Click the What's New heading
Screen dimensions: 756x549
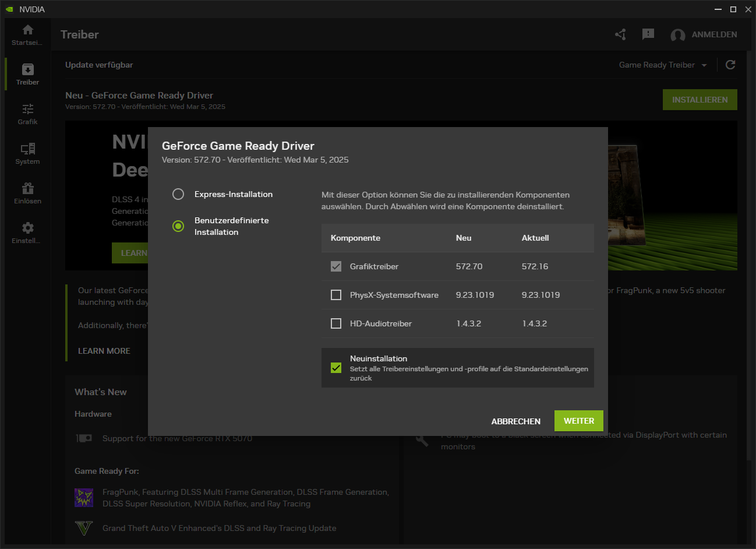[101, 392]
